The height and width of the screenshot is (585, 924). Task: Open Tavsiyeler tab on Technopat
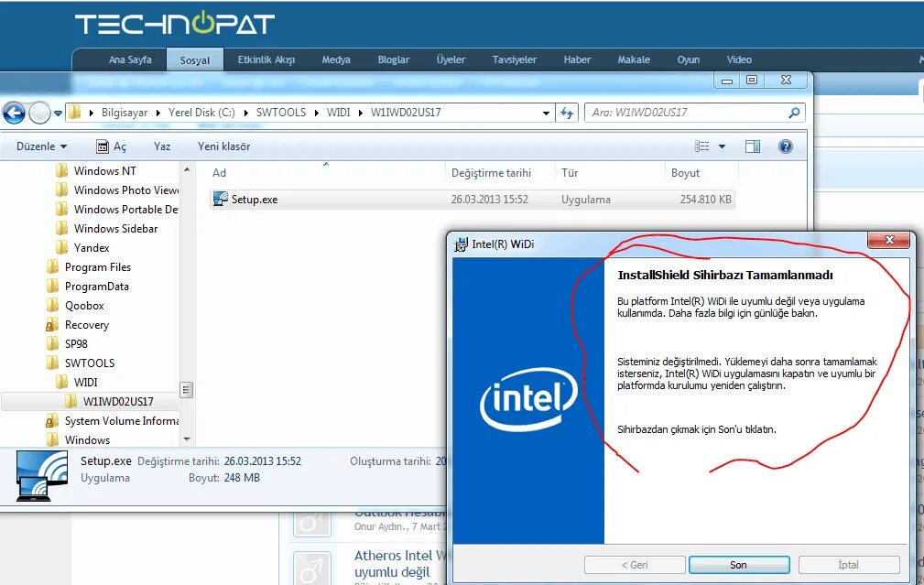click(515, 60)
